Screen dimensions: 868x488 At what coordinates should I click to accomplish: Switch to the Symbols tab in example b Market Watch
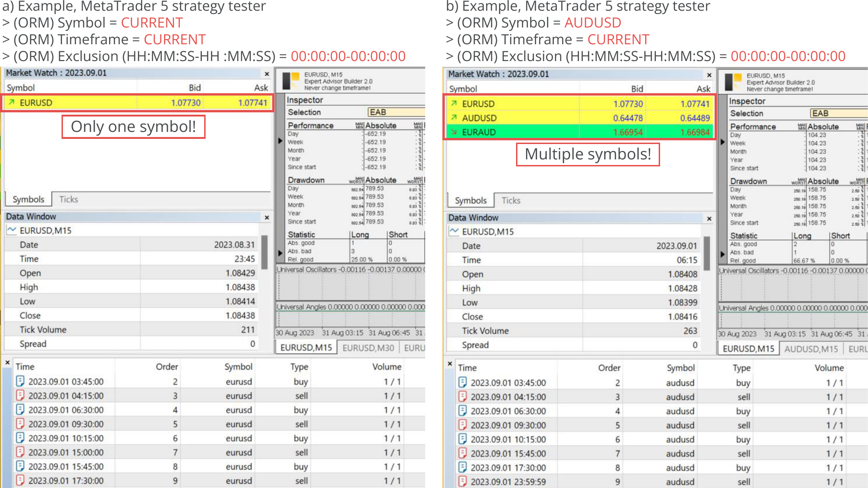pos(471,200)
